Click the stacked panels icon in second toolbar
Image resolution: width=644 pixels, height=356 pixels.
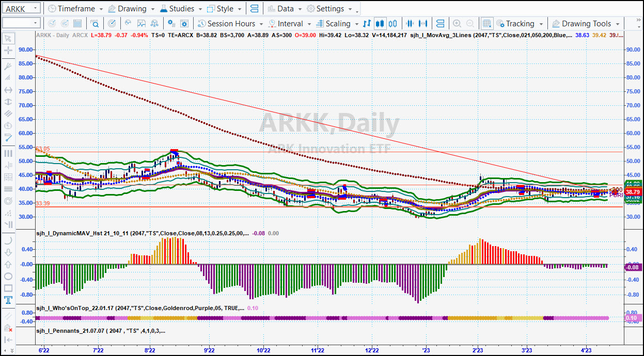[440, 23]
